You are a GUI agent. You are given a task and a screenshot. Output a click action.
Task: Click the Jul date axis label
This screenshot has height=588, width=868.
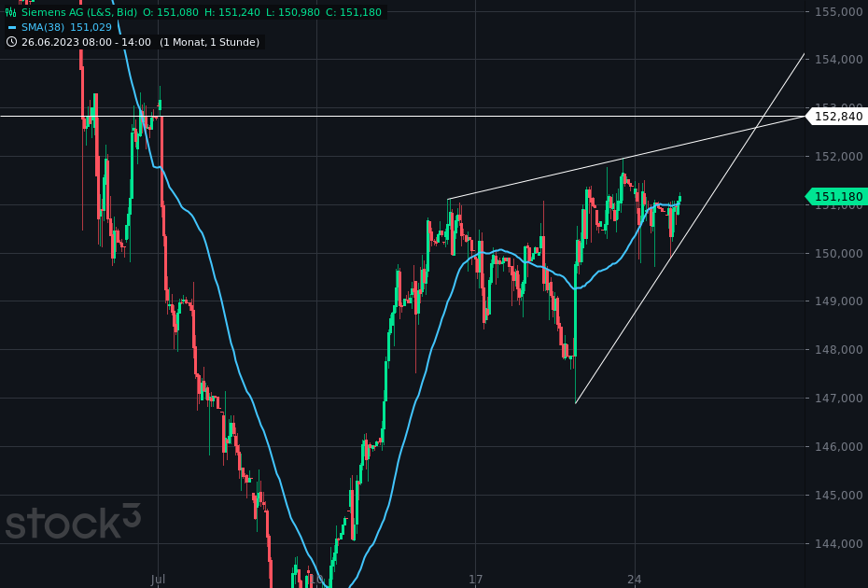click(x=159, y=580)
